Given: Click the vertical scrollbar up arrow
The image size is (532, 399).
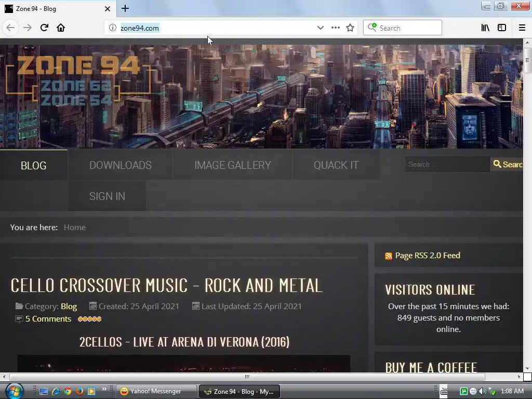Looking at the screenshot, I should [527, 43].
